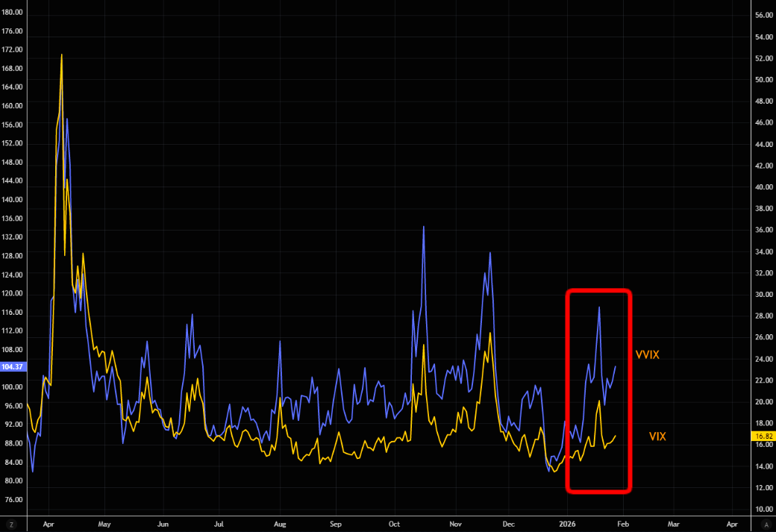This screenshot has width=776, height=532.
Task: Select the orange VVIX text annotation
Action: pyautogui.click(x=647, y=355)
